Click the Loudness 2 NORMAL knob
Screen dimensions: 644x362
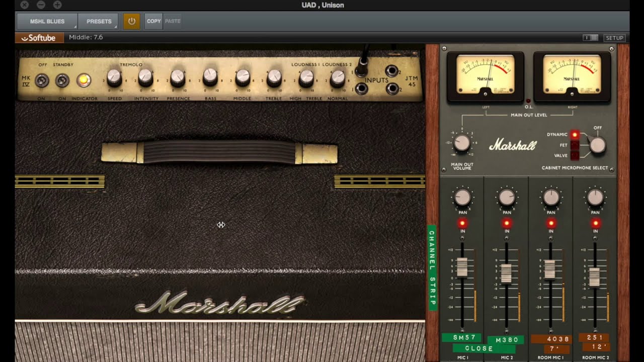(x=338, y=77)
